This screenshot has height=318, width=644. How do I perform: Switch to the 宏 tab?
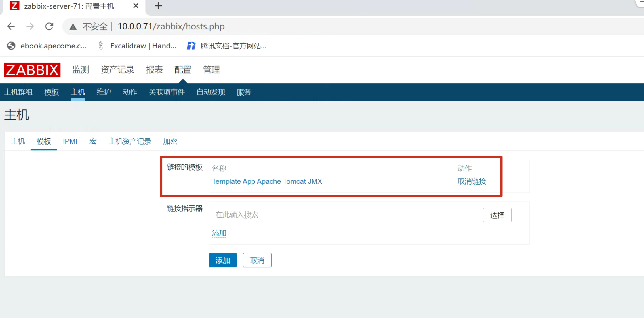tap(93, 141)
